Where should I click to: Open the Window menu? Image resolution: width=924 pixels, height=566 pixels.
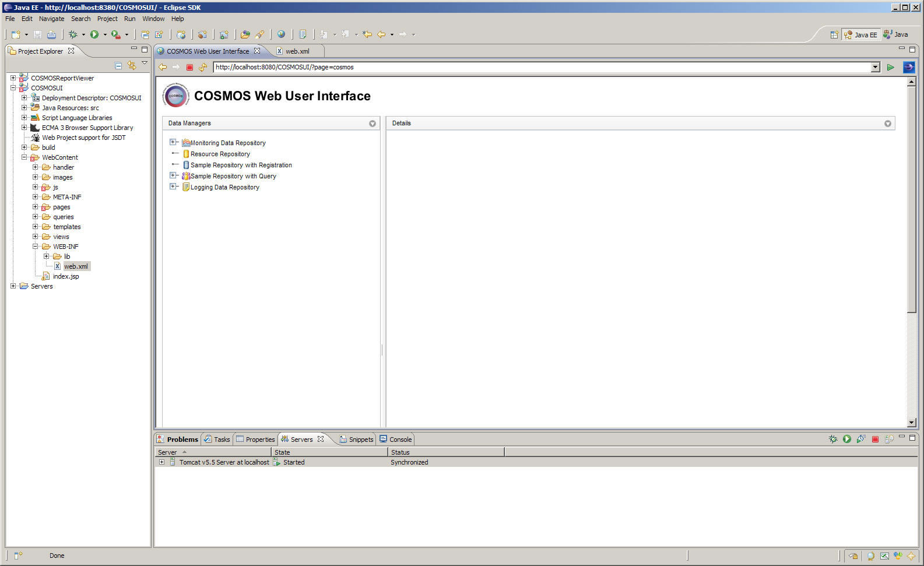coord(153,19)
